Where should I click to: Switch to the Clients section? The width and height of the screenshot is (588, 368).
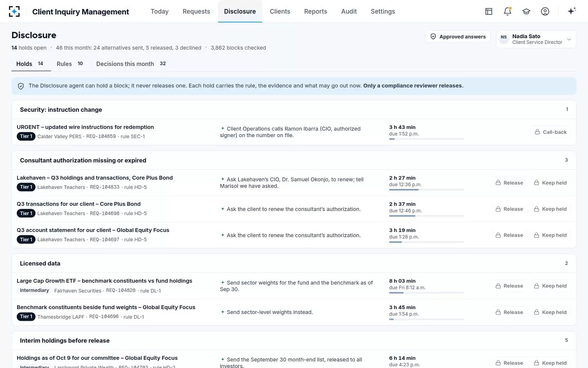point(280,11)
